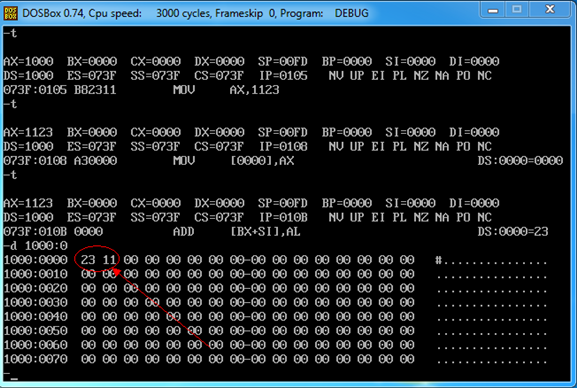Click the AX=1123 register in last trace
This screenshot has width=577, height=388.
[28, 203]
